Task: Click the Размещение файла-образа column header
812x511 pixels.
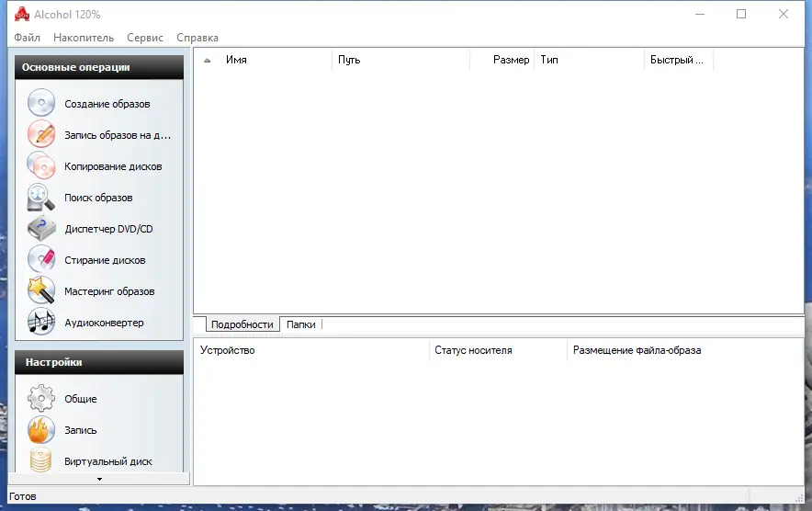Action: [684, 350]
